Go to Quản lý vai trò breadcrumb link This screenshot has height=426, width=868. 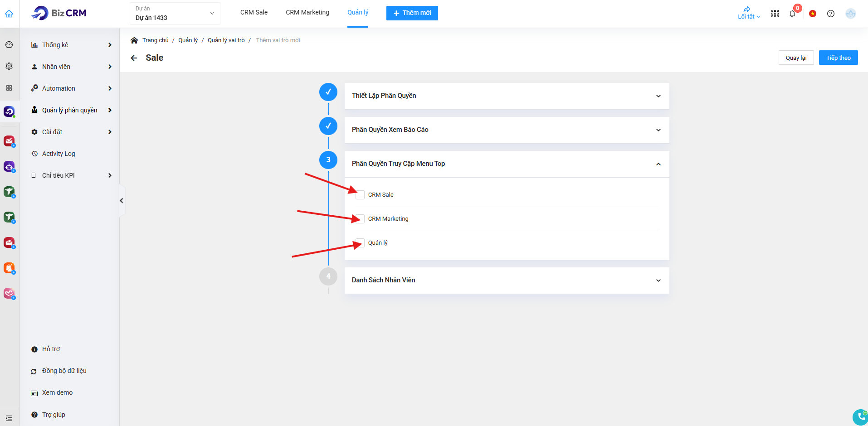(226, 40)
